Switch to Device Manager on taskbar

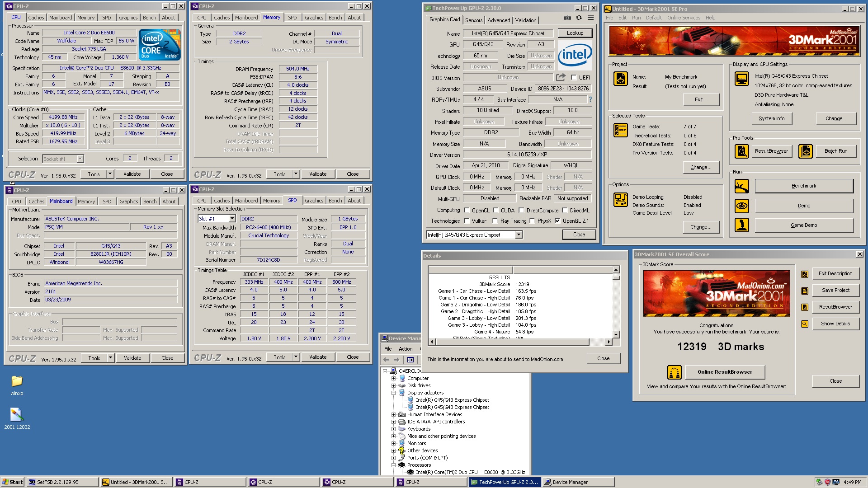pos(580,482)
